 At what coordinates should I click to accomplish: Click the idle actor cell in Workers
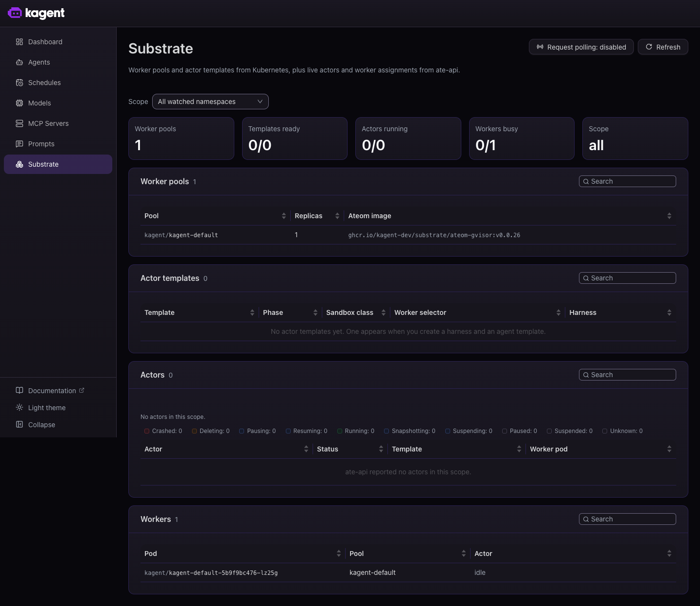(480, 572)
